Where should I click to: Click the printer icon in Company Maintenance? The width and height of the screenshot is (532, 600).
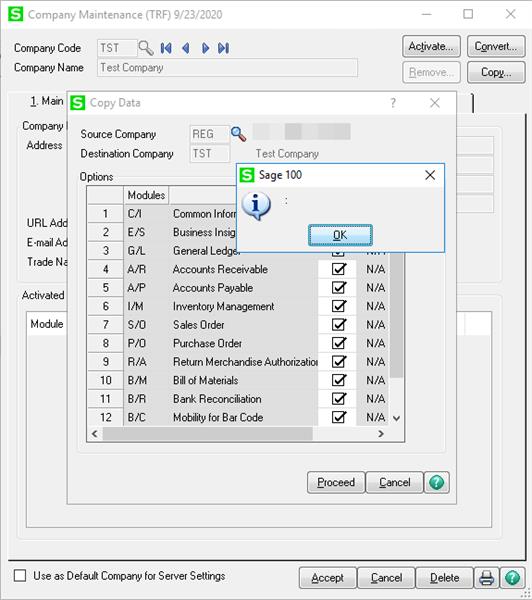click(486, 578)
